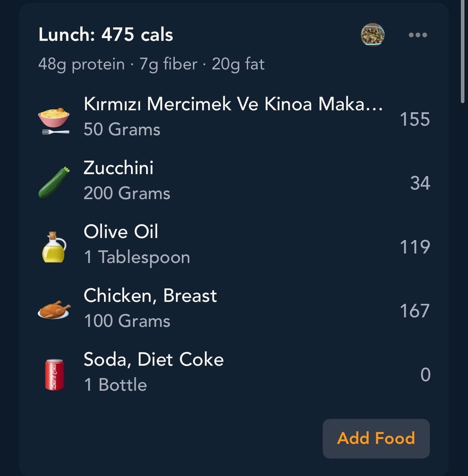Tap the roast chicken icon
Screen dimensions: 468x476
point(54,310)
